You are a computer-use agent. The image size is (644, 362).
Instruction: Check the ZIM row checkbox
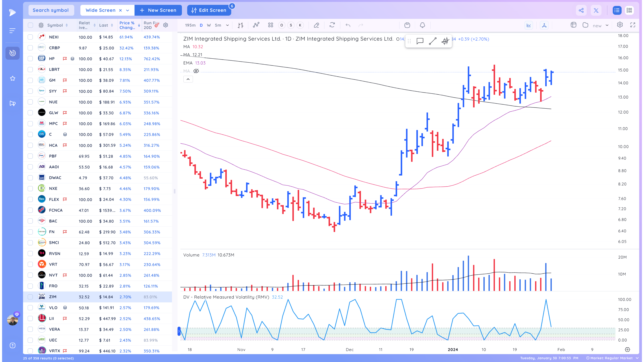[30, 297]
